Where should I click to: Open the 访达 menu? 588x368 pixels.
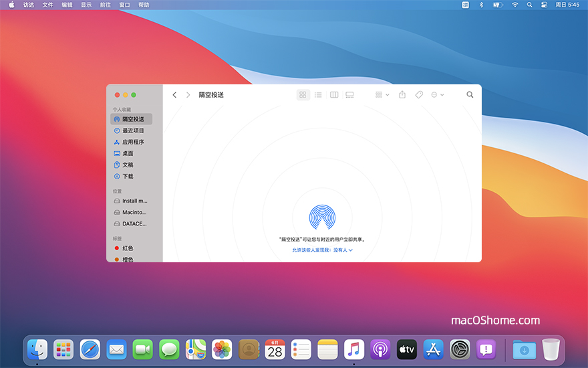point(29,5)
